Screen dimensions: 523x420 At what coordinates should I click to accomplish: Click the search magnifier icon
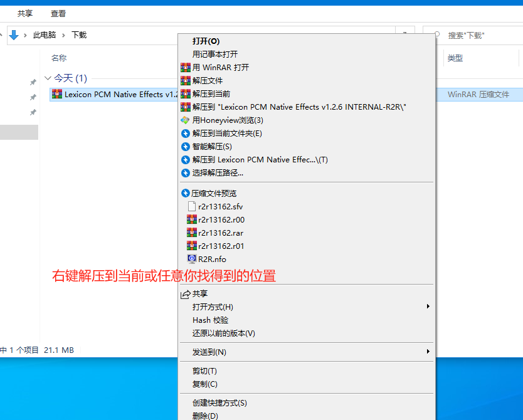pos(436,34)
